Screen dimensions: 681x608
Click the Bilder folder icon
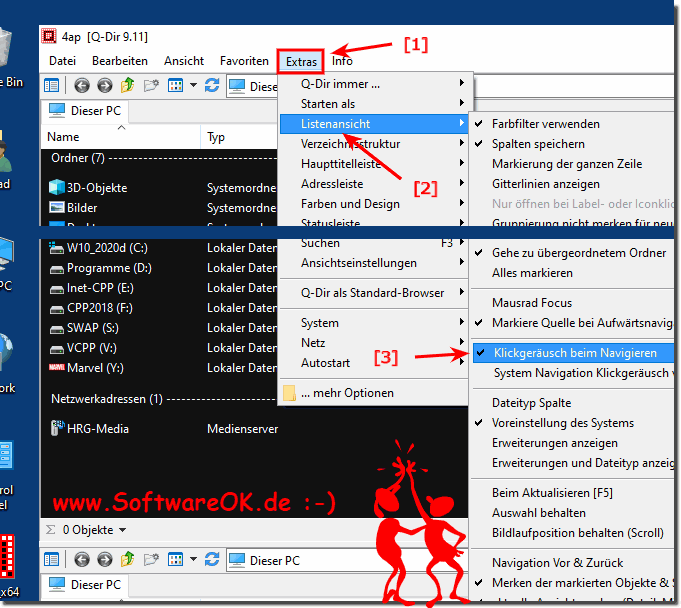56,208
